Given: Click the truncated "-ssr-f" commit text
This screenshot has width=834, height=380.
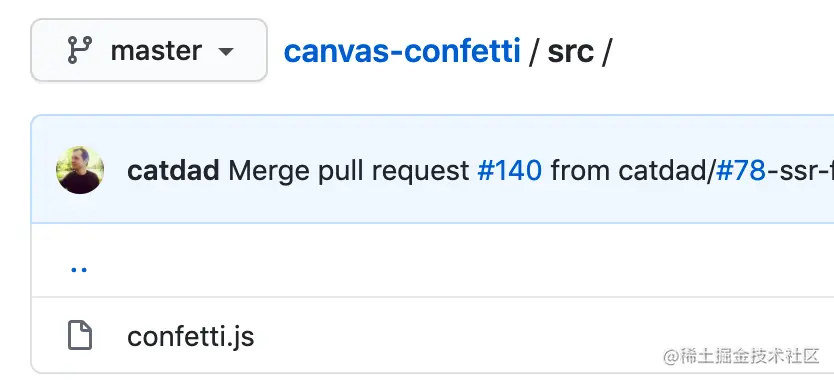Looking at the screenshot, I should (800, 171).
